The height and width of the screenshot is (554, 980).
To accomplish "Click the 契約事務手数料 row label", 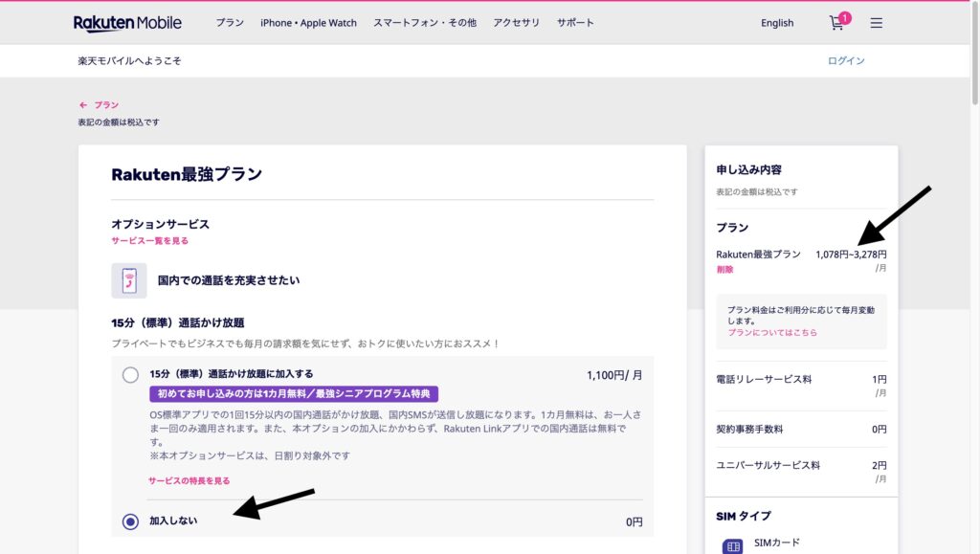I will point(749,429).
